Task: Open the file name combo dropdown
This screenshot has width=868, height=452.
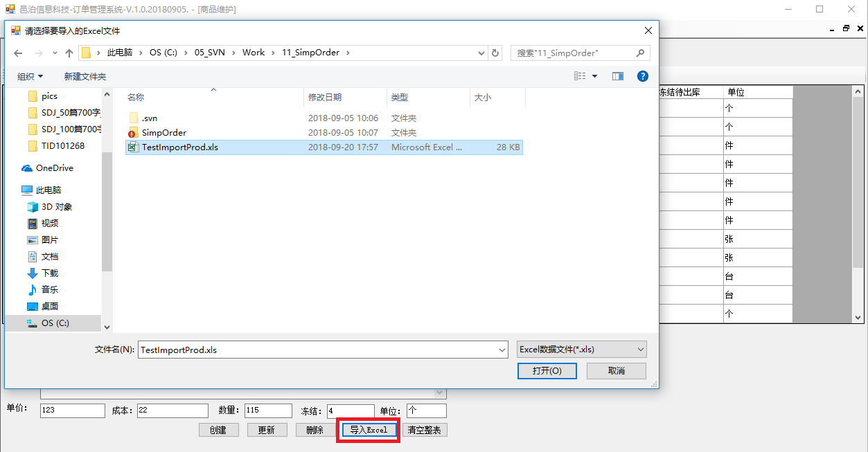Action: (x=502, y=350)
